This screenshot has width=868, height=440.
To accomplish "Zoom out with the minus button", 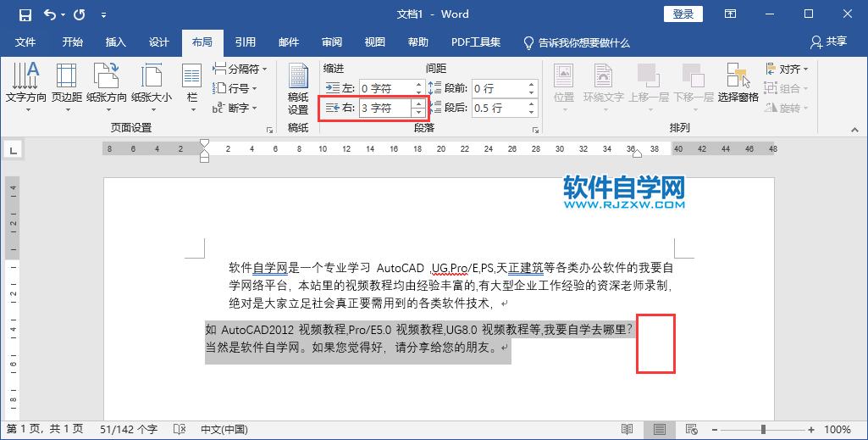I will (715, 430).
